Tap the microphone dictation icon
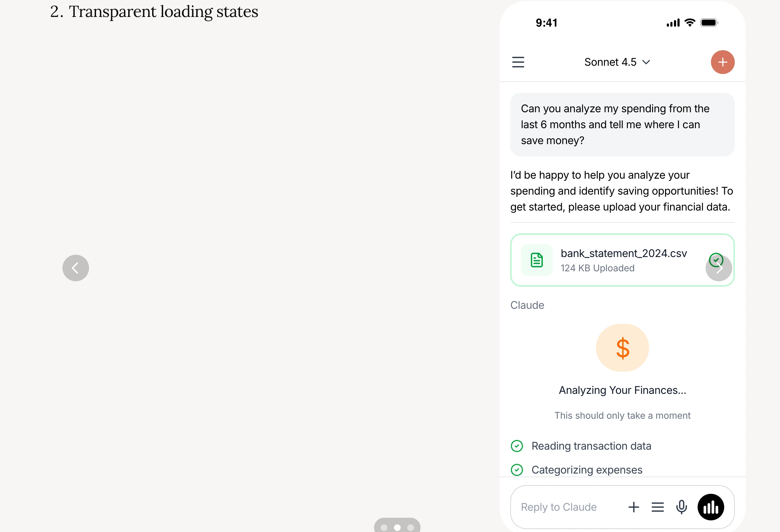 tap(681, 507)
